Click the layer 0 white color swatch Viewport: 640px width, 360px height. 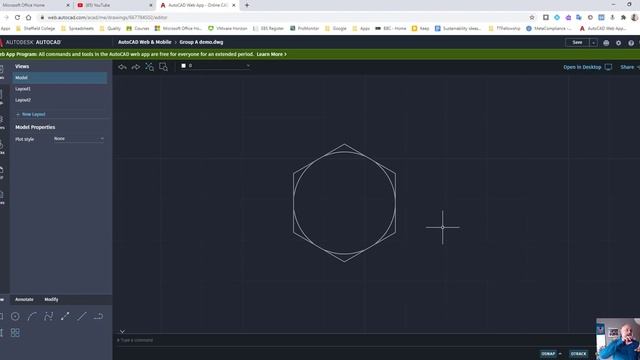(183, 66)
